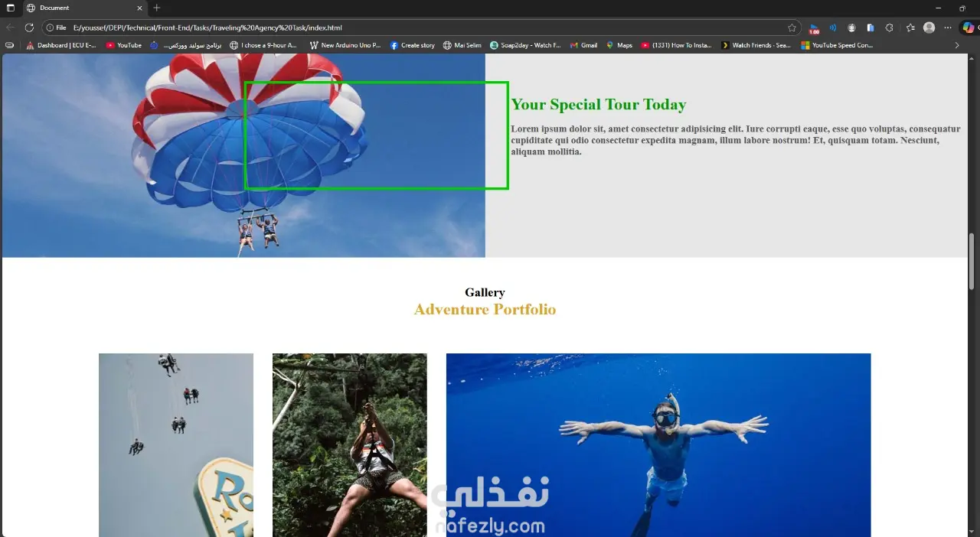Screen dimensions: 980x537
Task: Click the leftmost favorites bar link icon
Action: 9,45
